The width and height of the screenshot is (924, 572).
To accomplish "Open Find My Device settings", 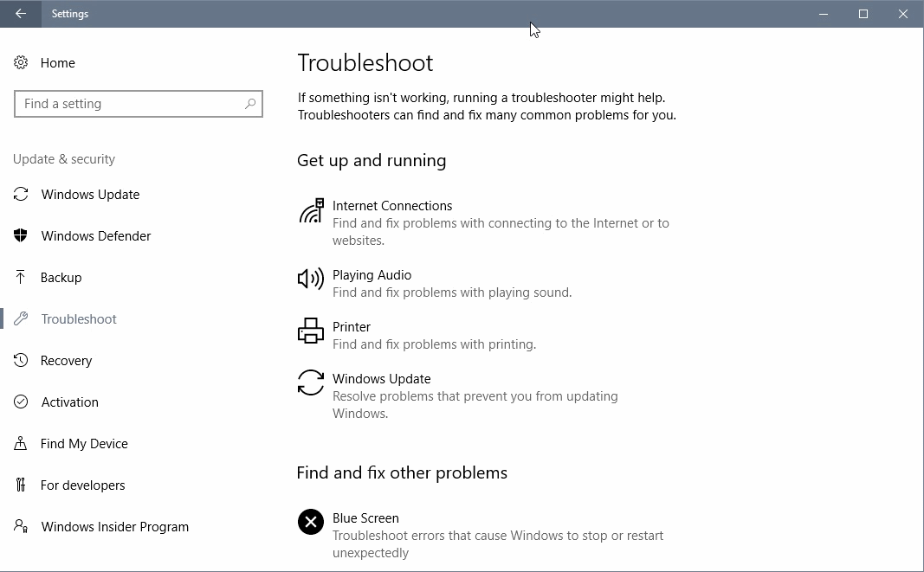I will pos(84,444).
